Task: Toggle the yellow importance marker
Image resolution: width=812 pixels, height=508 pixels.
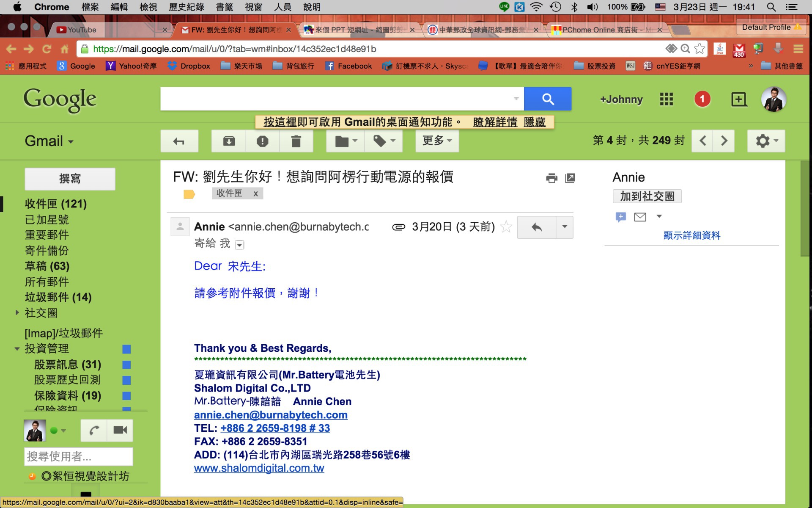Action: (189, 194)
